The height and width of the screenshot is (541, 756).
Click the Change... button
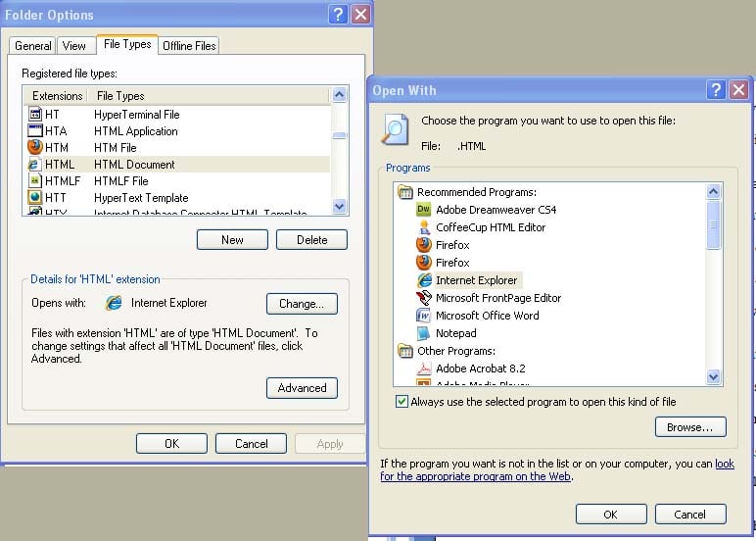coord(302,304)
